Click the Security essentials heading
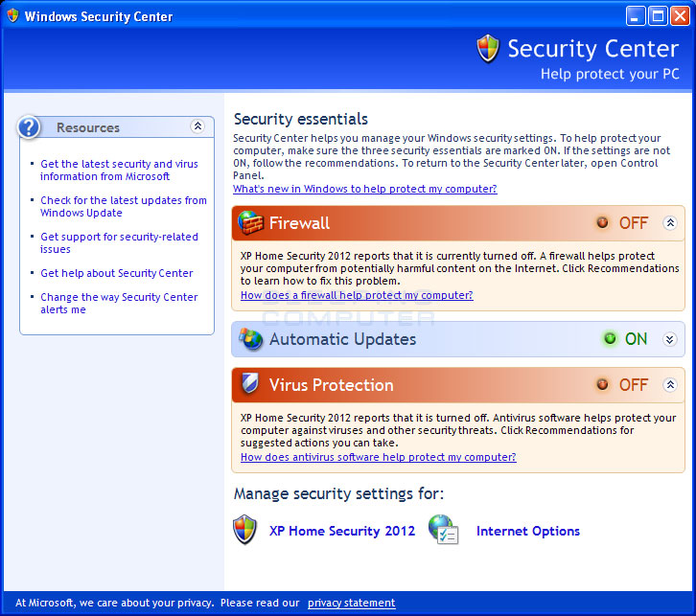696x616 pixels. click(x=301, y=120)
